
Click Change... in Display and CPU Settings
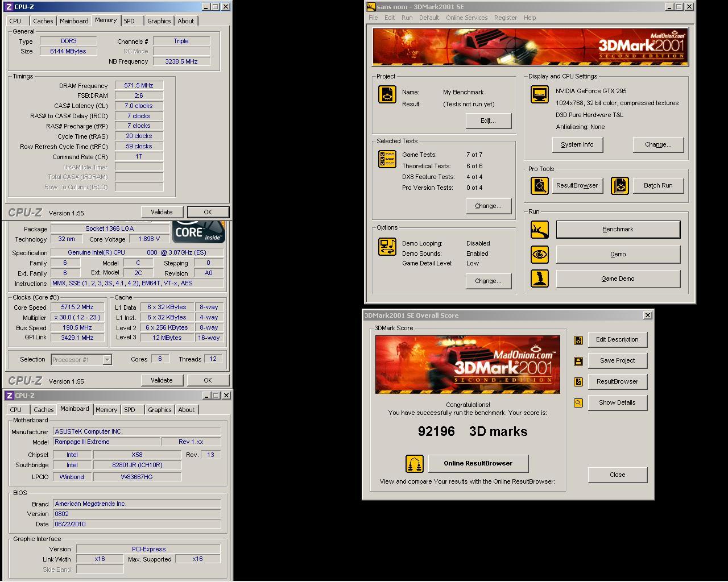(x=658, y=144)
